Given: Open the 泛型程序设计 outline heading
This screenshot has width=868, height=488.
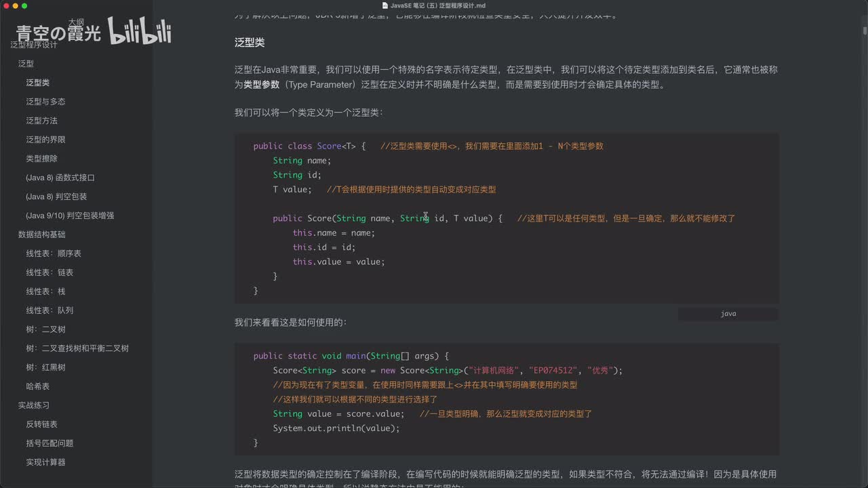Looking at the screenshot, I should 33,45.
